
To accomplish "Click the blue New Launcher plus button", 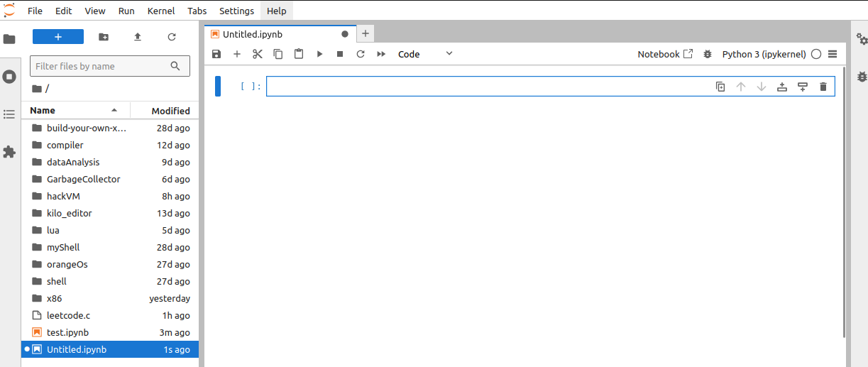I will point(58,37).
